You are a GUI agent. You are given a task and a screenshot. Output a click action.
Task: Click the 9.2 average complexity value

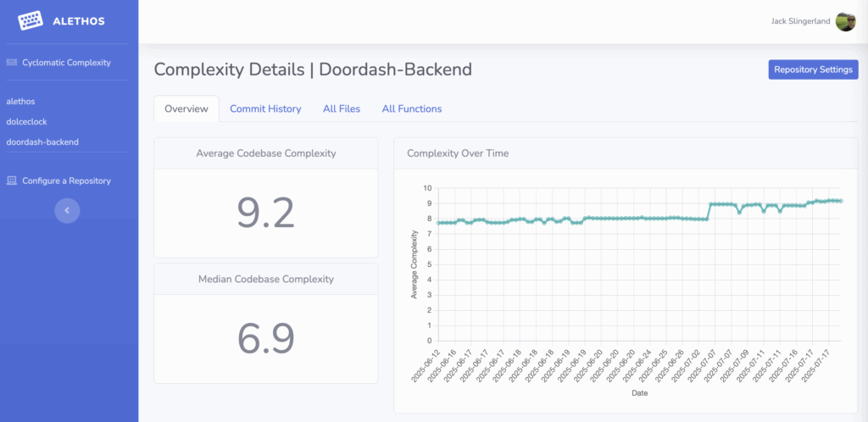point(265,214)
